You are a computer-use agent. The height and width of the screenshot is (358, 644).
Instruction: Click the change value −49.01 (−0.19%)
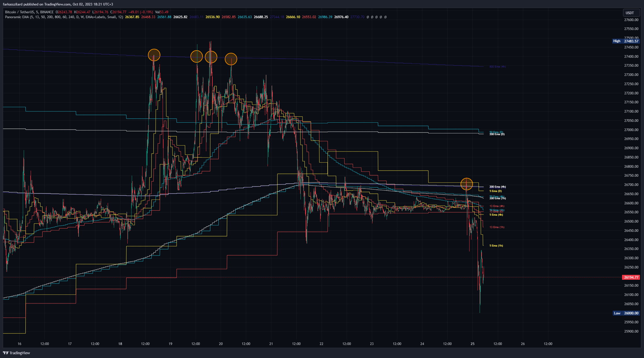click(141, 12)
